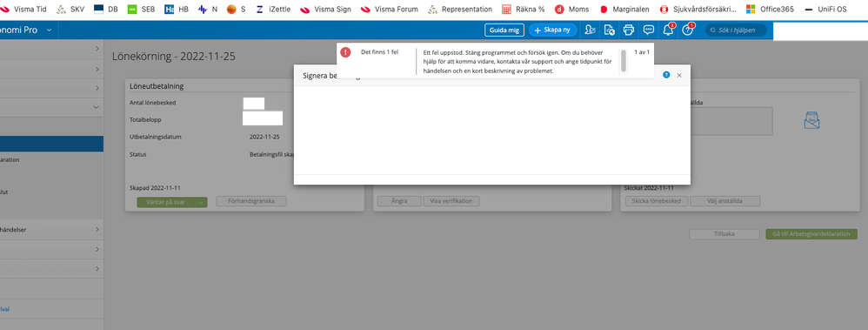
Task: Click the red error alert icon
Action: point(345,52)
